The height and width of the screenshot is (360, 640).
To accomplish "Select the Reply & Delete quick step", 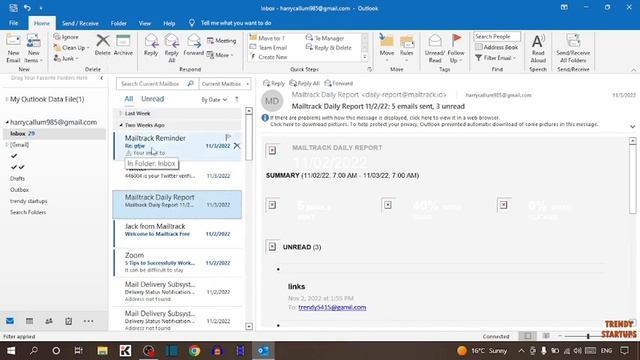I will pyautogui.click(x=329, y=47).
